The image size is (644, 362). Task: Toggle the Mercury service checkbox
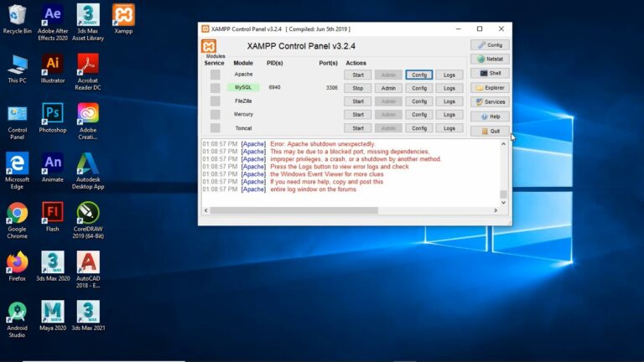(216, 115)
